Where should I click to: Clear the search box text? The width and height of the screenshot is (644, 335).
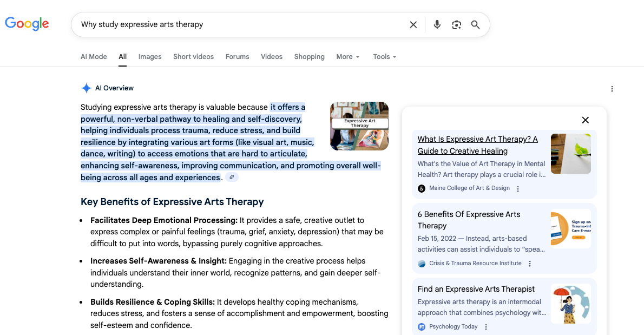tap(413, 24)
